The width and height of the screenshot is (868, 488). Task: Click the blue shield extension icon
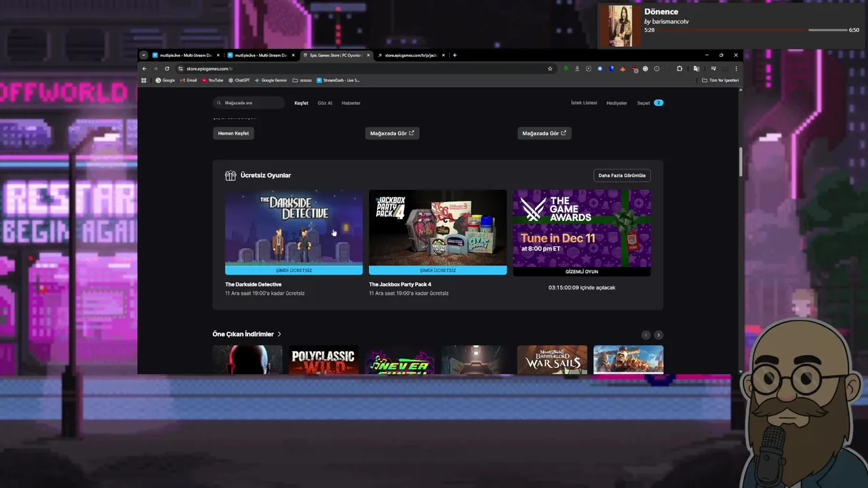click(611, 68)
